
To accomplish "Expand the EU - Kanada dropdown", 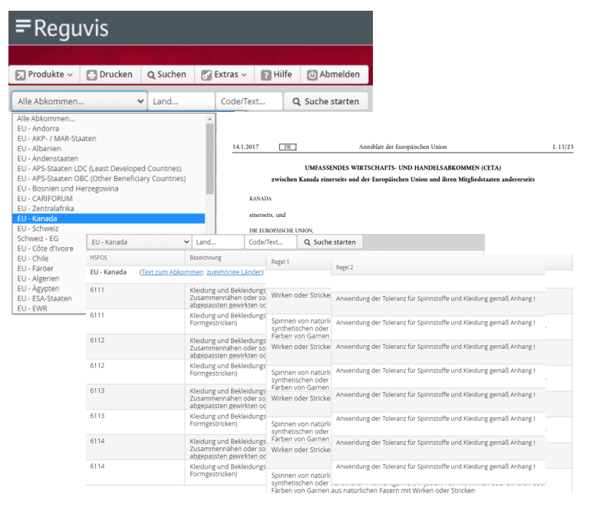I will coord(138,242).
